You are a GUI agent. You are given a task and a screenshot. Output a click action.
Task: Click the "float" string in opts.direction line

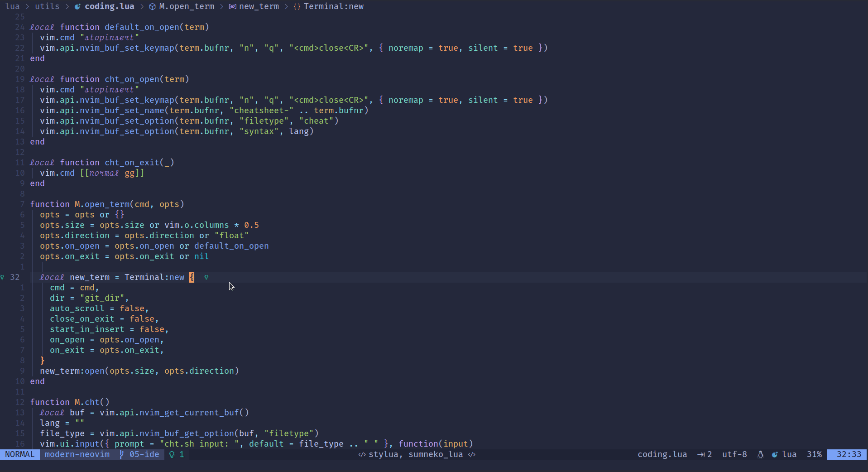click(x=231, y=236)
